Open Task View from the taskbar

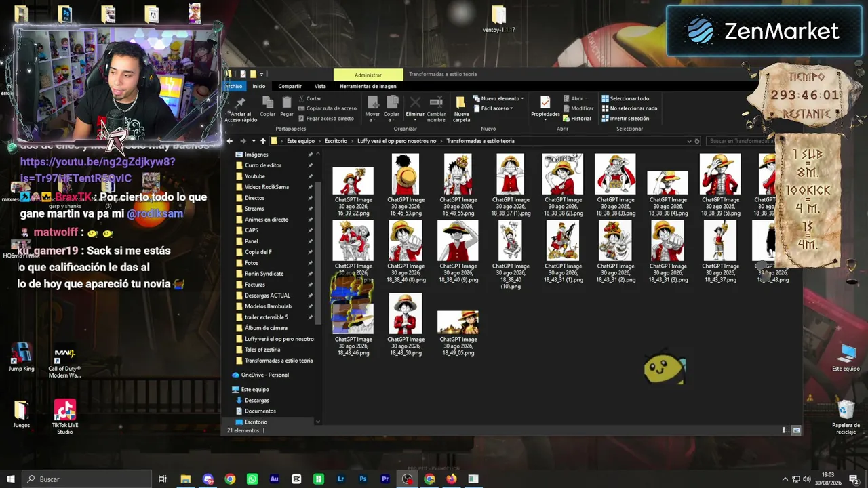click(x=163, y=479)
